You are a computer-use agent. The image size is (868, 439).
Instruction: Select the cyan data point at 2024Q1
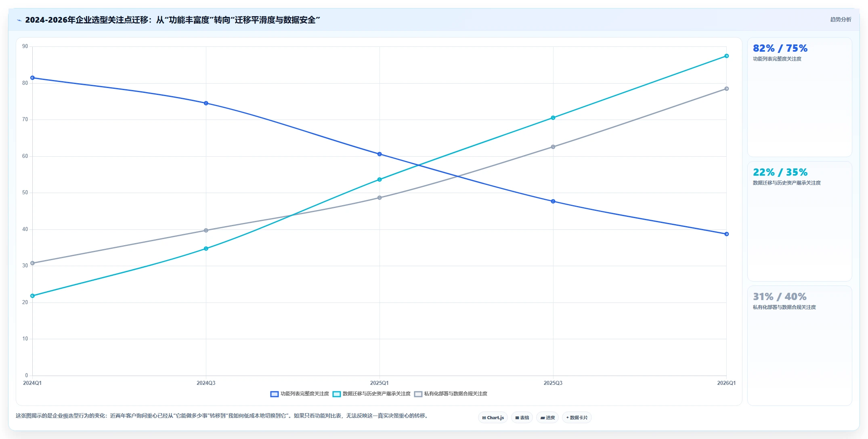point(33,296)
